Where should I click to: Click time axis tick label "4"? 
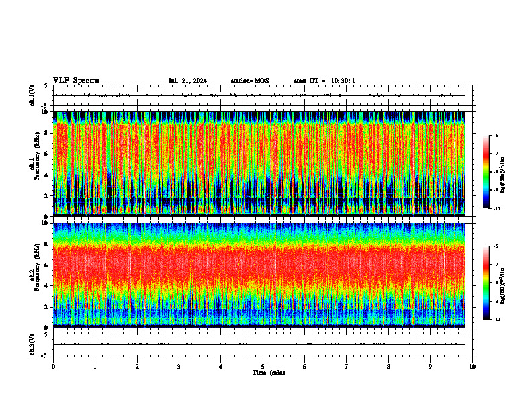pyautogui.click(x=221, y=367)
